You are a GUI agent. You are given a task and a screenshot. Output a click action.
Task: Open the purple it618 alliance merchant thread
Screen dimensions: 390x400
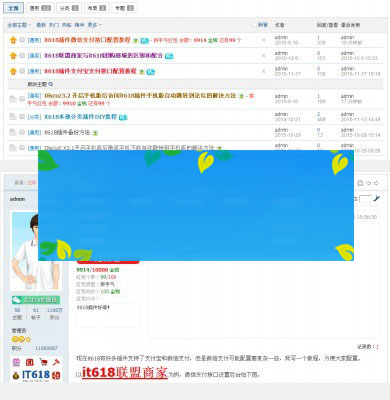[x=103, y=56]
